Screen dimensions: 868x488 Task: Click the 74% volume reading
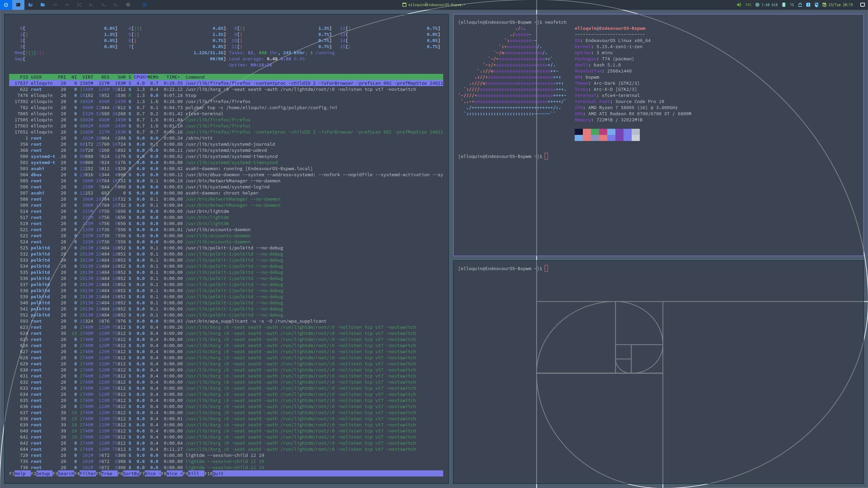pyautogui.click(x=748, y=5)
